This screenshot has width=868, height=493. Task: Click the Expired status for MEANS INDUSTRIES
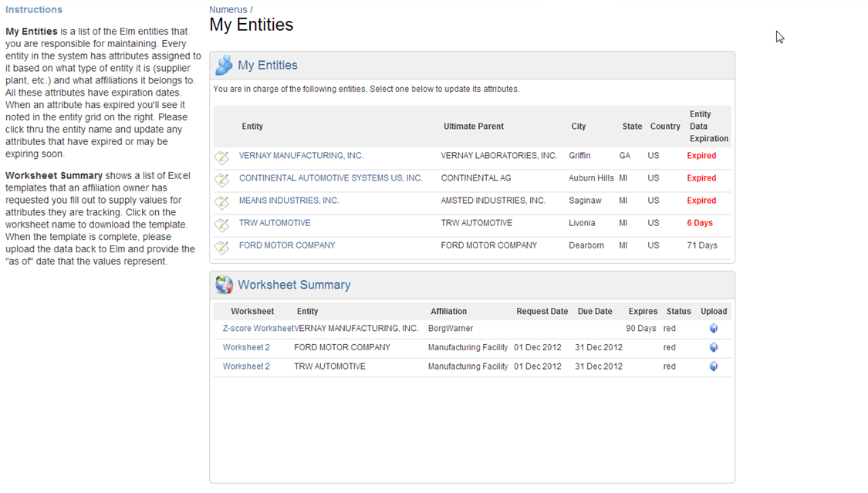[x=701, y=200]
